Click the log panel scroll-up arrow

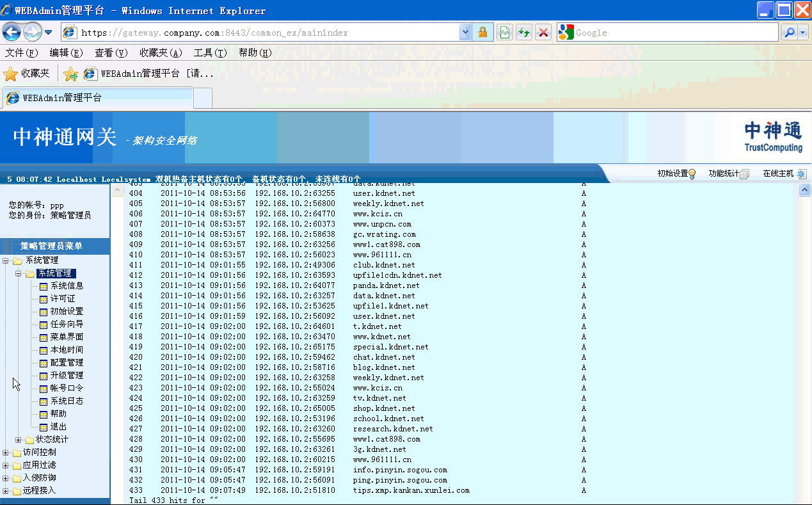[805, 190]
